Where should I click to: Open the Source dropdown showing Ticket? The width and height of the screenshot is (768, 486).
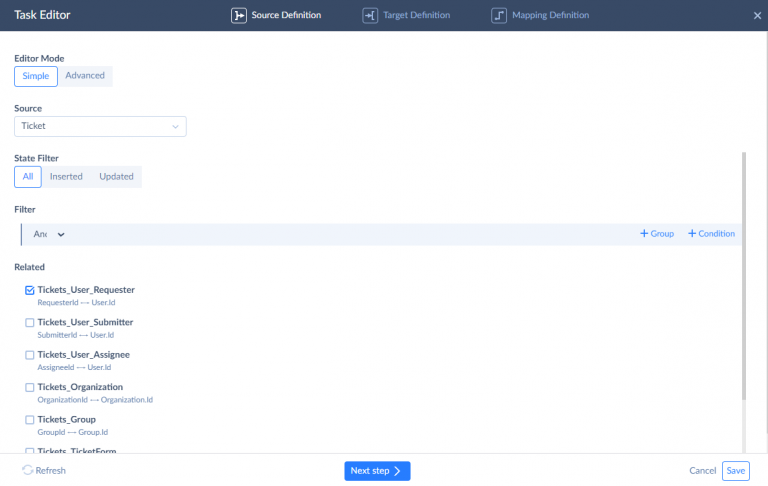(x=100, y=126)
